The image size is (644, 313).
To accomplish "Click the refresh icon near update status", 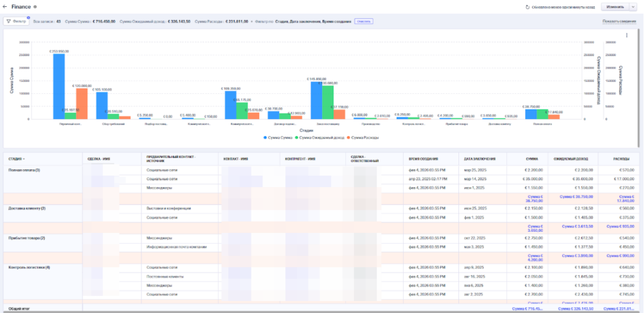I will 527,7.
